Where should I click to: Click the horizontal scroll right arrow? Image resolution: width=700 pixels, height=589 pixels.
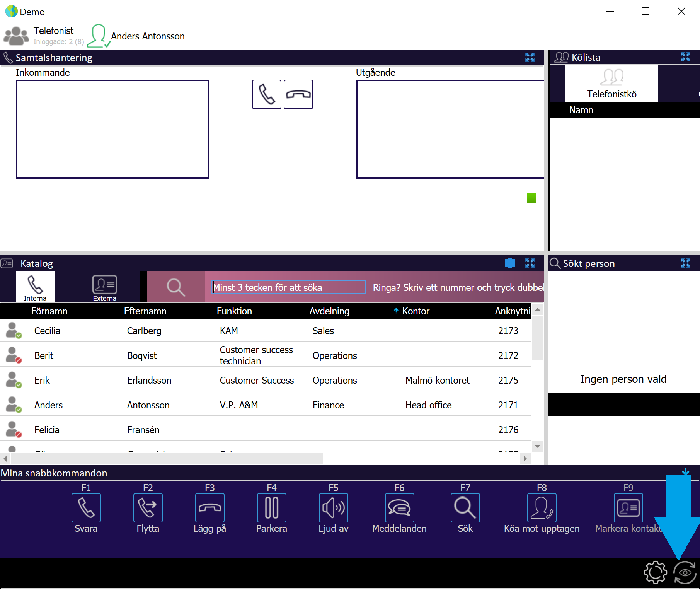point(525,459)
